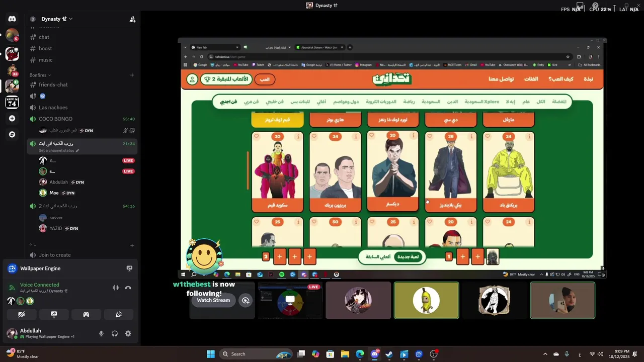Image resolution: width=644 pixels, height=362 pixels.
Task: Turn on camera in voice panel
Action: pyautogui.click(x=21, y=314)
